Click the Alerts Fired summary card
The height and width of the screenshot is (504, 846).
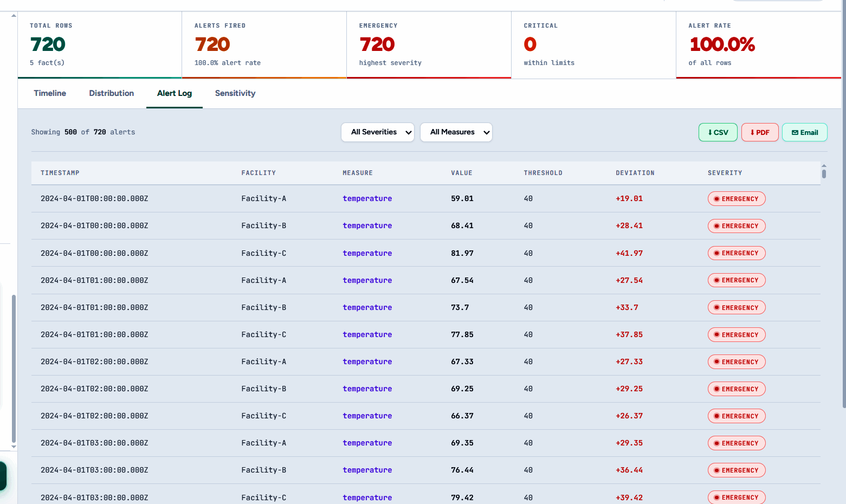(x=263, y=44)
